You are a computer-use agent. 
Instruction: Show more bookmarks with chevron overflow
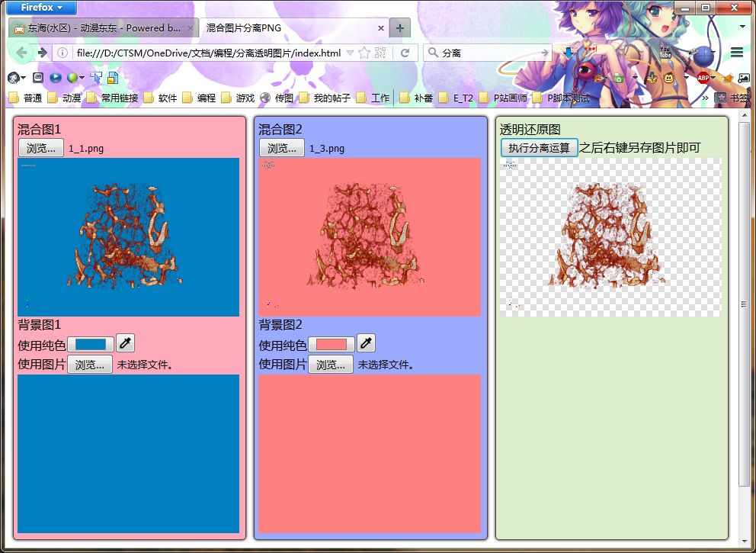click(x=705, y=98)
